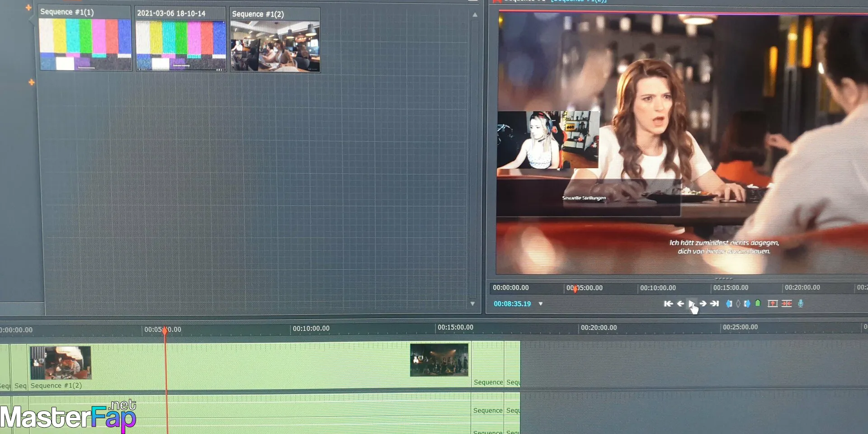Click the 00:25:00.00 mark on timeline ruler
Viewport: 868px width, 434px height.
click(x=740, y=327)
